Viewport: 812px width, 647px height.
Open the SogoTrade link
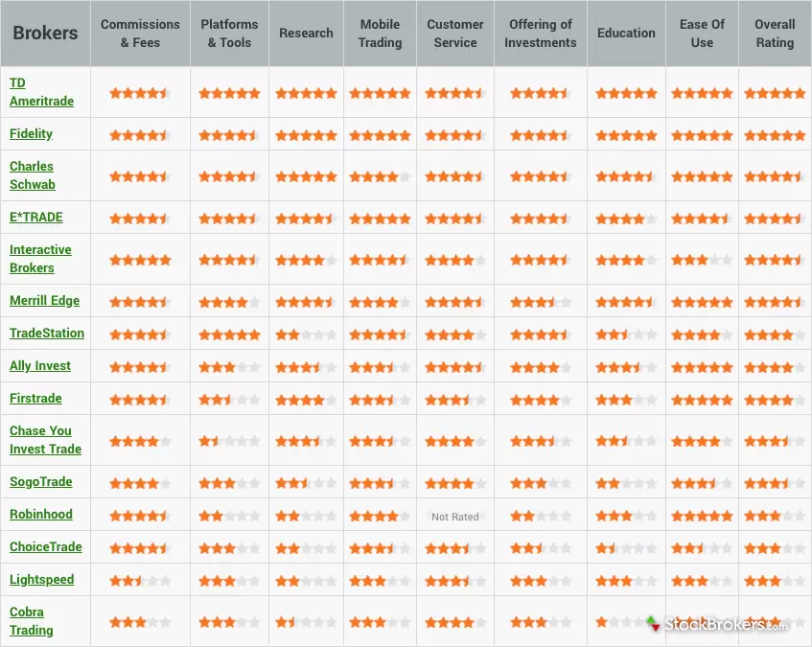click(x=41, y=481)
